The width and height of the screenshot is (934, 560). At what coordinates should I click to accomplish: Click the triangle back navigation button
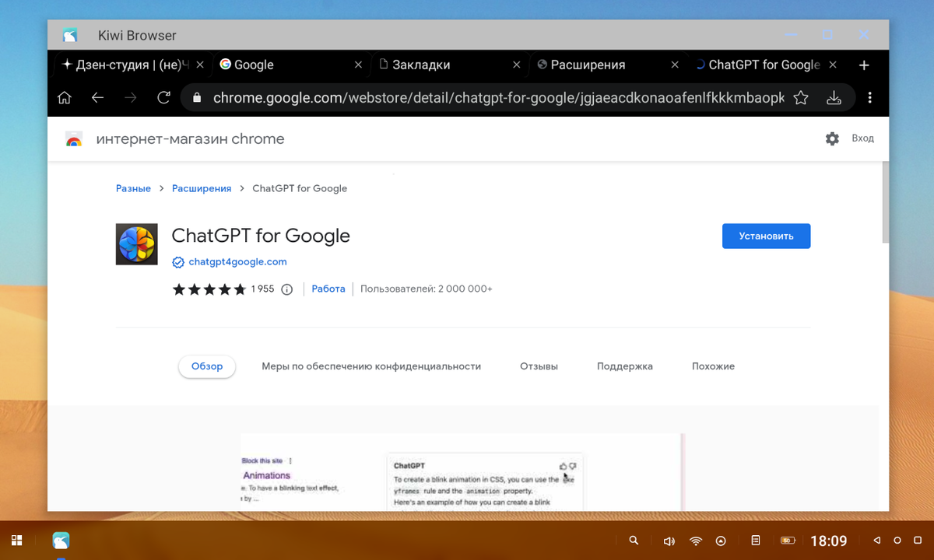877,541
